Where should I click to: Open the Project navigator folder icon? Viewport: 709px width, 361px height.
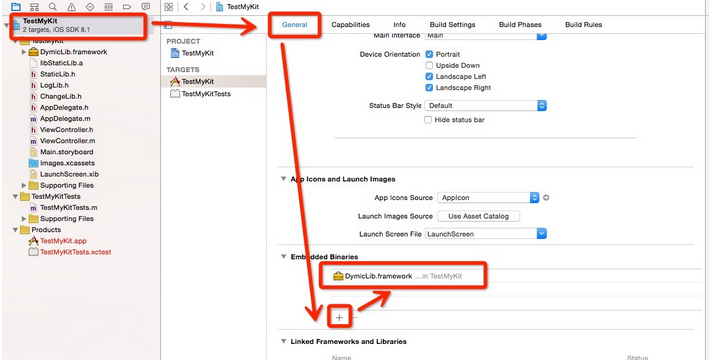tap(16, 7)
